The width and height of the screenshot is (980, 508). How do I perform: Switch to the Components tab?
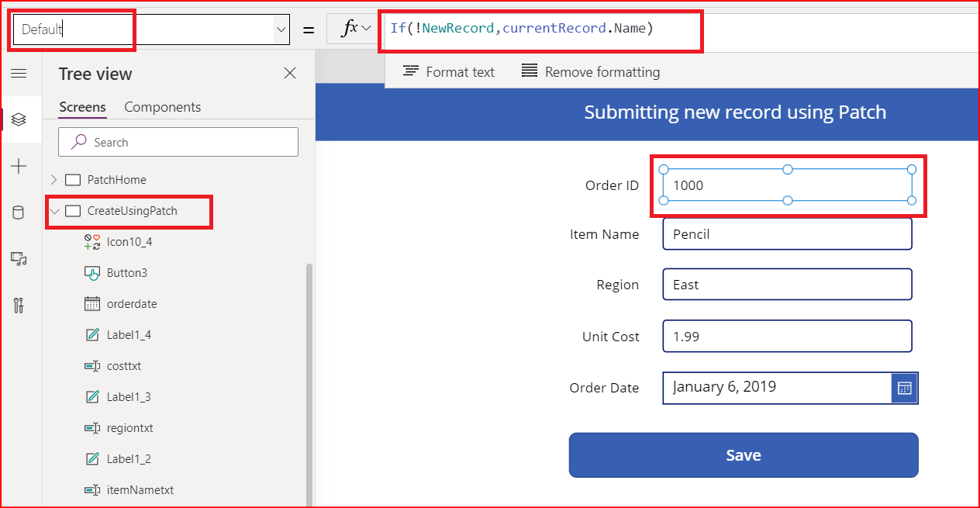pos(163,107)
